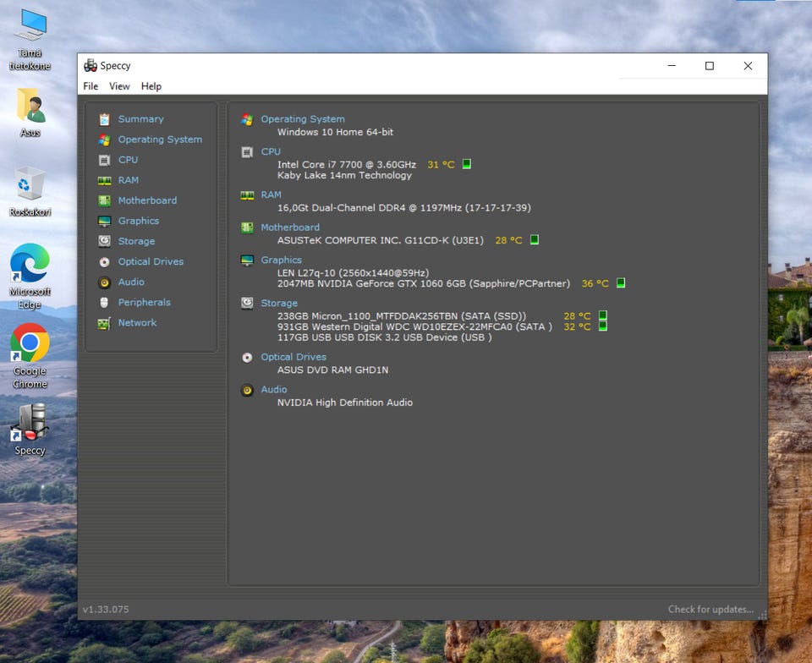Click the Check for updates link

[710, 609]
